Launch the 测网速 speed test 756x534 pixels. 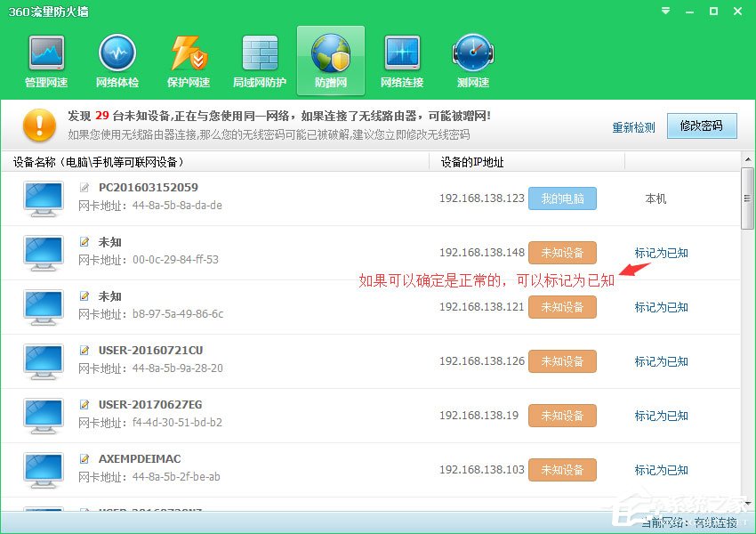472,59
